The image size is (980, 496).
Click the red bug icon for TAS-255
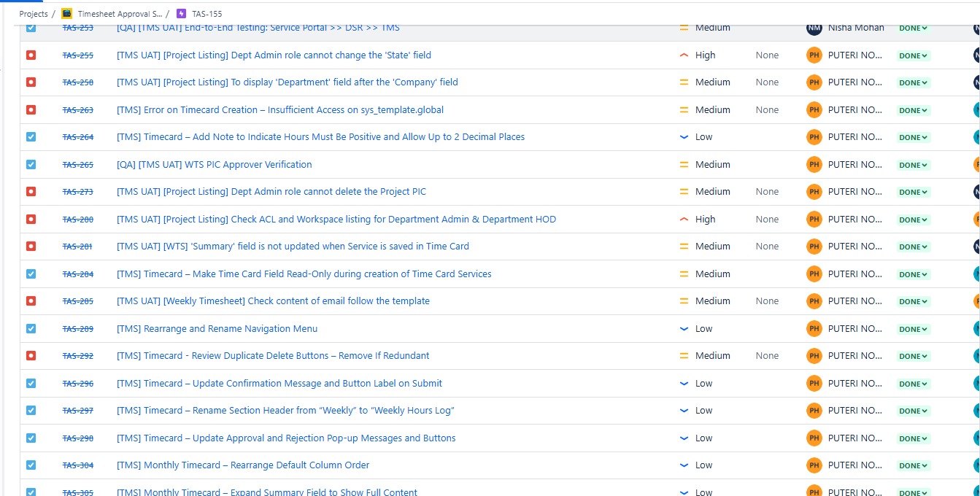[x=31, y=55]
